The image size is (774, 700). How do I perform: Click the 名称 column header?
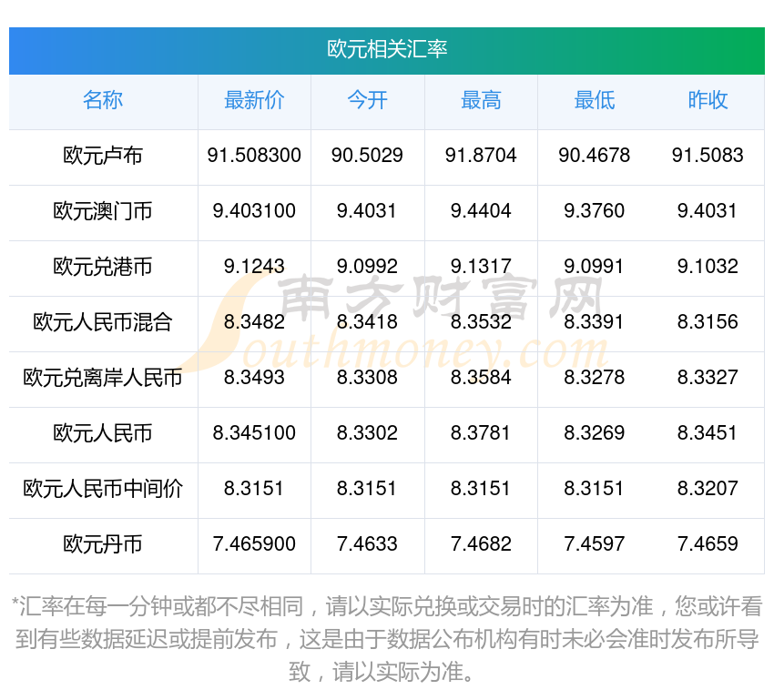click(x=103, y=100)
